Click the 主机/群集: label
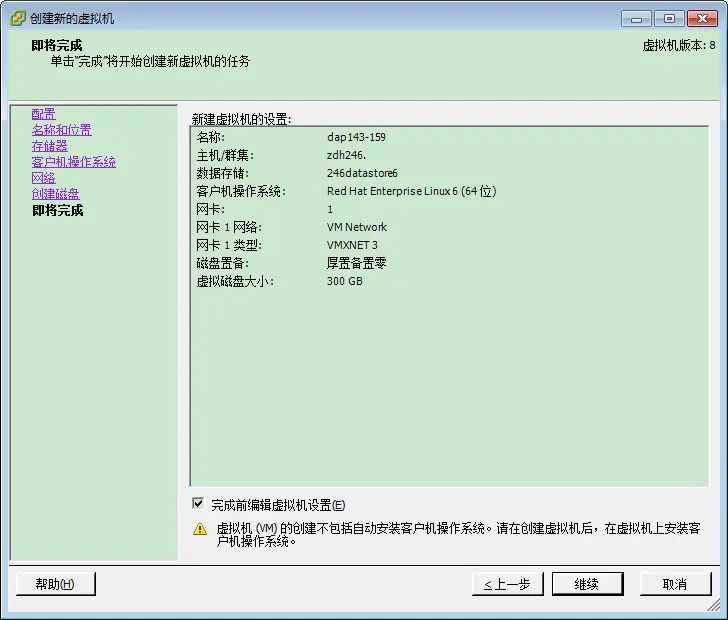 click(225, 155)
